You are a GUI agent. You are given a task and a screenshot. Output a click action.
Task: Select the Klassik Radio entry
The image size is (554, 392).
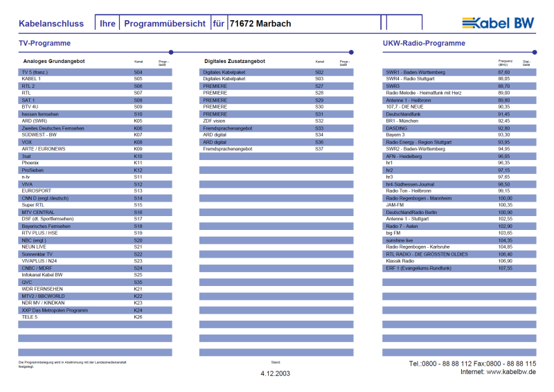400,261
